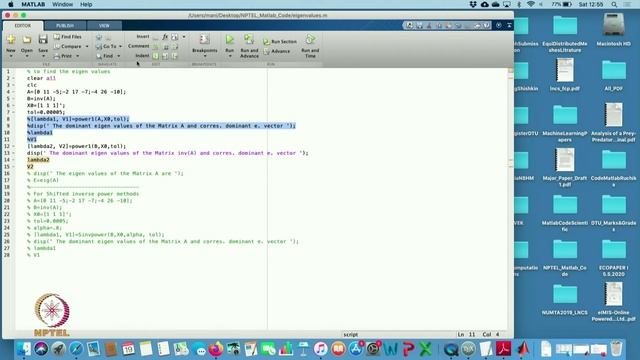The width and height of the screenshot is (640, 360).
Task: Switch to the PUBLISH tab
Action: click(65, 26)
